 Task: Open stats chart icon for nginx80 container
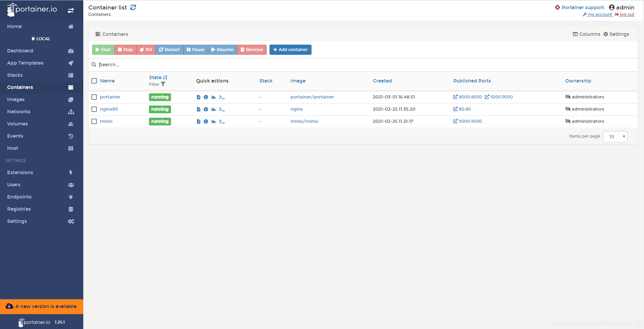coord(214,109)
